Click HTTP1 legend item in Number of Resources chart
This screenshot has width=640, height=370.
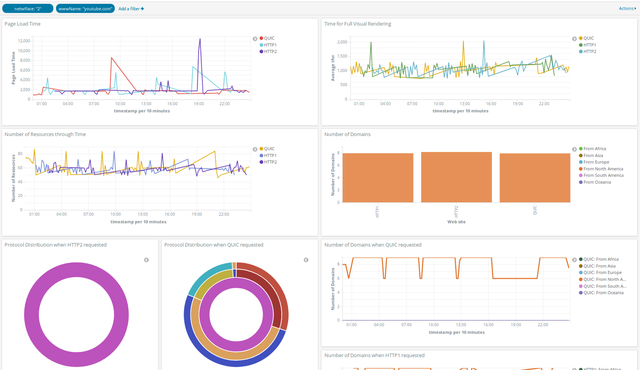pos(268,155)
